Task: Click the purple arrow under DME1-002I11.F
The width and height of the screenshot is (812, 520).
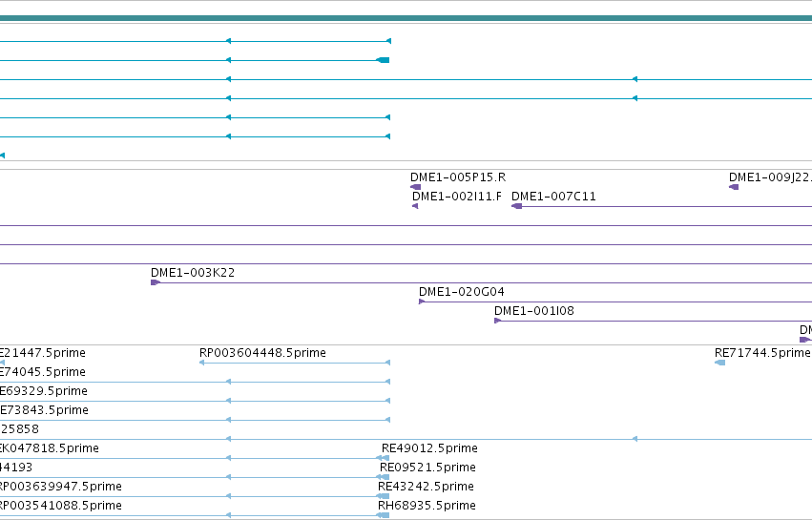Action: coord(415,206)
